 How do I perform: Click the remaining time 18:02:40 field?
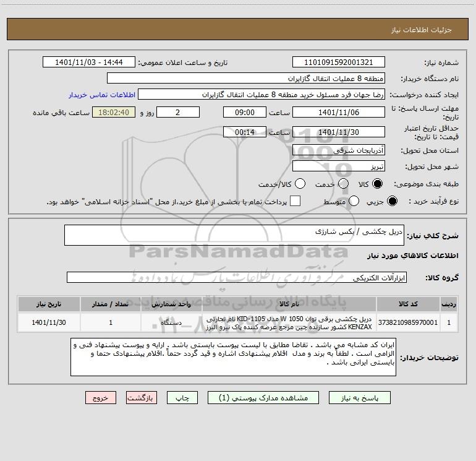pos(114,112)
